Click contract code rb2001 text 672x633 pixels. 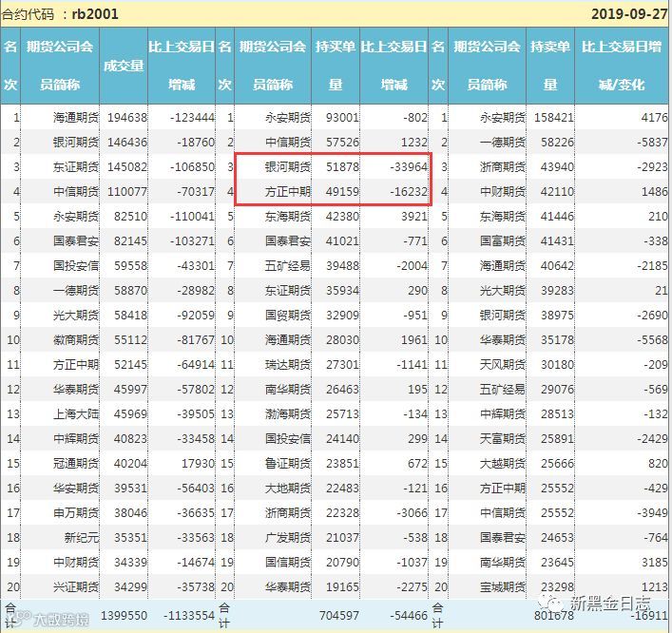point(95,14)
